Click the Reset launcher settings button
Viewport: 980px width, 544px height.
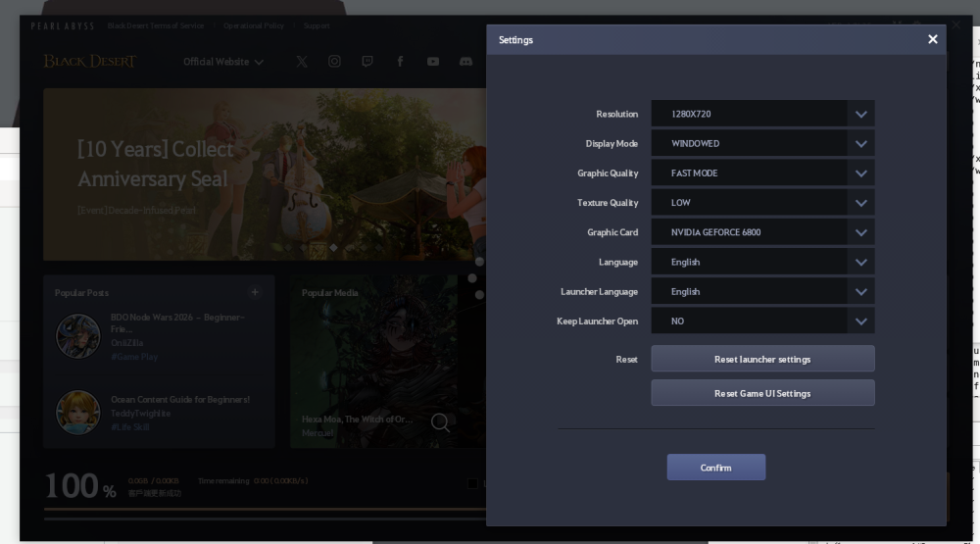click(762, 359)
